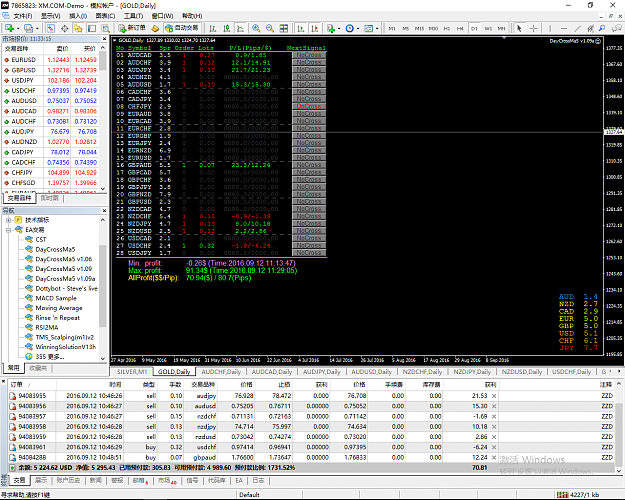Open a new chart window
Viewport: 625px width, 500px height.
pyautogui.click(x=9, y=28)
